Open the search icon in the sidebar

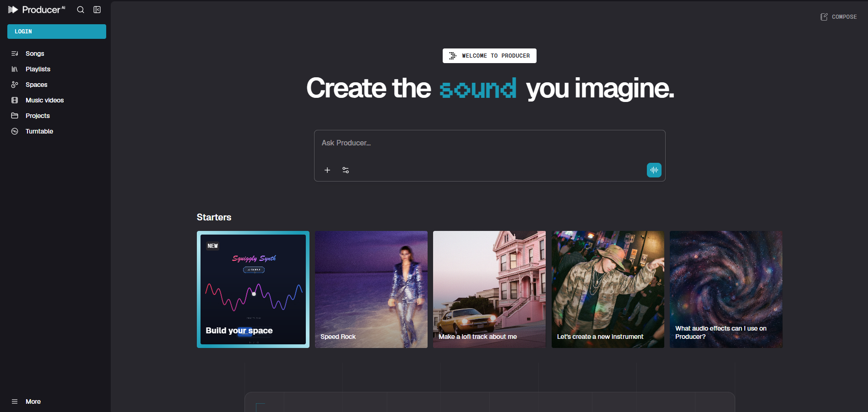pos(80,9)
